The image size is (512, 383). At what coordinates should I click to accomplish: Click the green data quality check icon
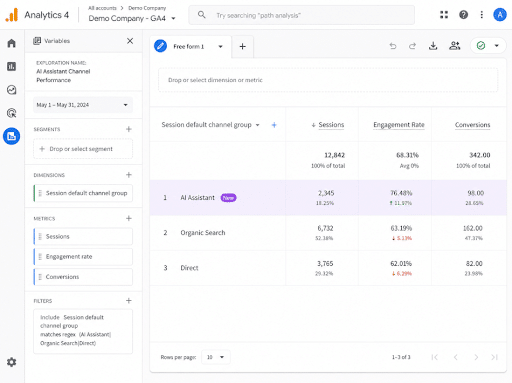coord(481,46)
